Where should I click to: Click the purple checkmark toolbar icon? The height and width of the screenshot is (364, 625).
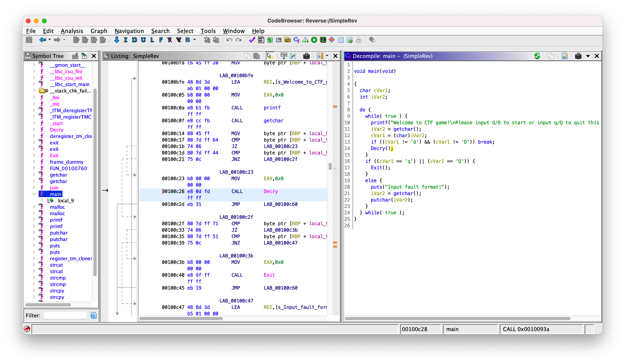click(x=252, y=40)
